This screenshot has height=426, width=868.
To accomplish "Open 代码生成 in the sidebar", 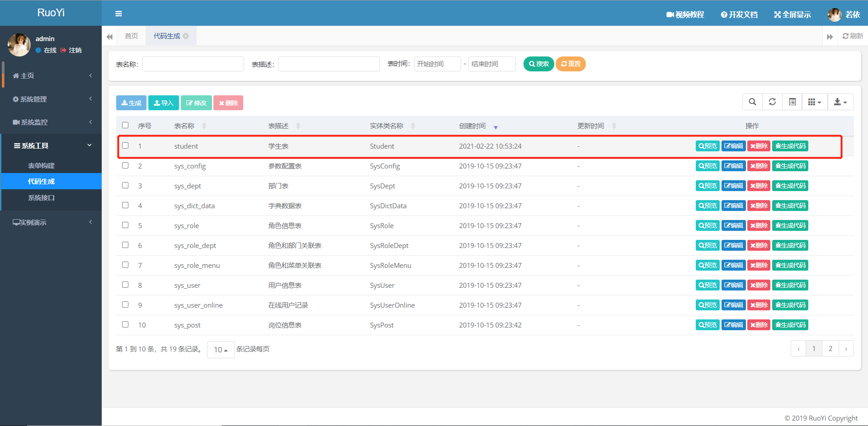I will [x=52, y=181].
